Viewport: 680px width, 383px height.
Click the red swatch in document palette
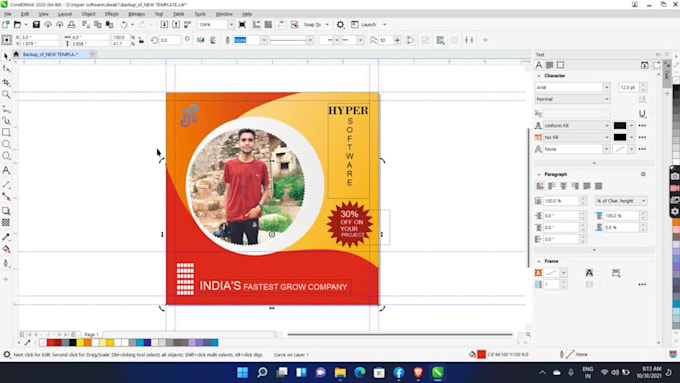50,343
